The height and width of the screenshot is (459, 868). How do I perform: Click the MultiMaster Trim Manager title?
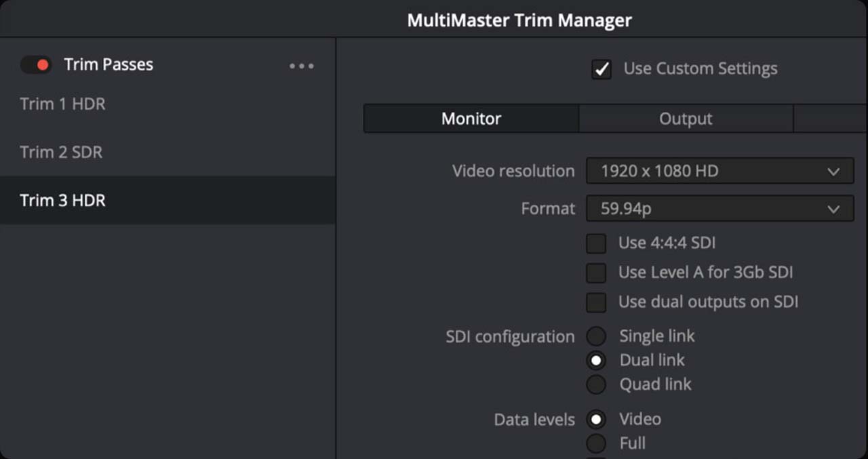[519, 20]
